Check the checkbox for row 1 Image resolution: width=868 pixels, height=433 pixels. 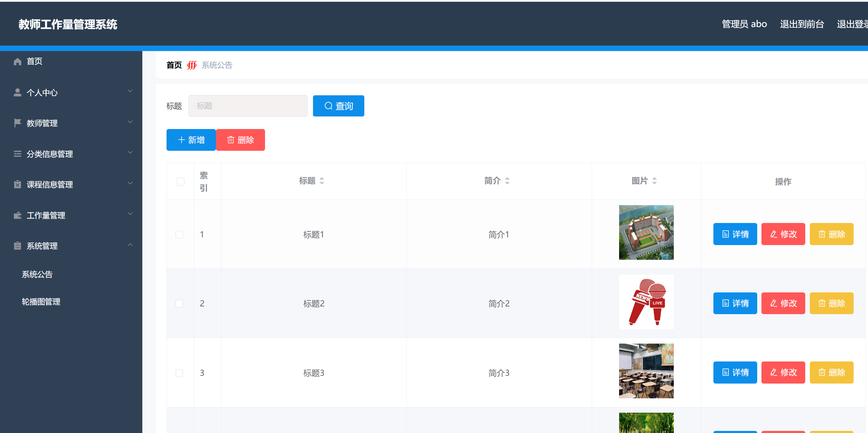[179, 234]
